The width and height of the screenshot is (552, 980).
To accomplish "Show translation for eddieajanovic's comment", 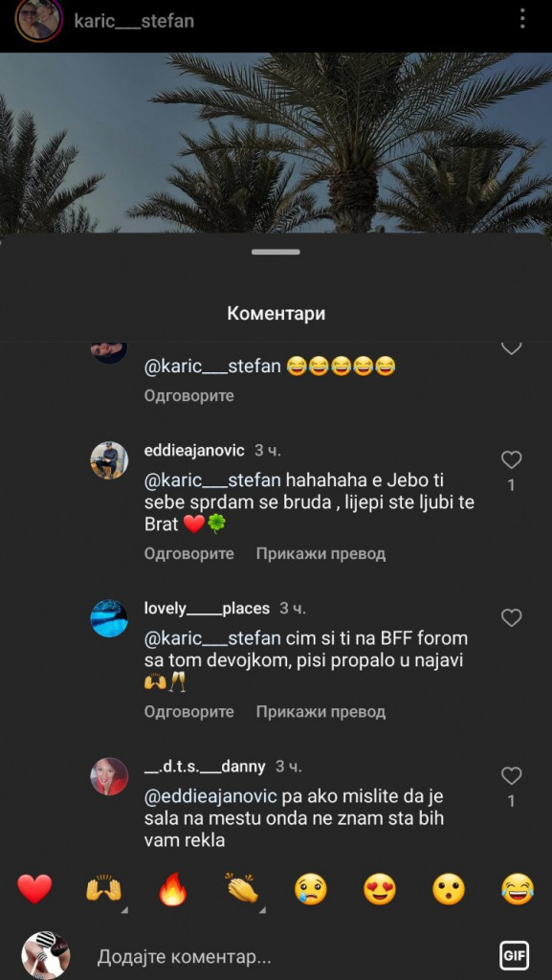I will [x=320, y=553].
